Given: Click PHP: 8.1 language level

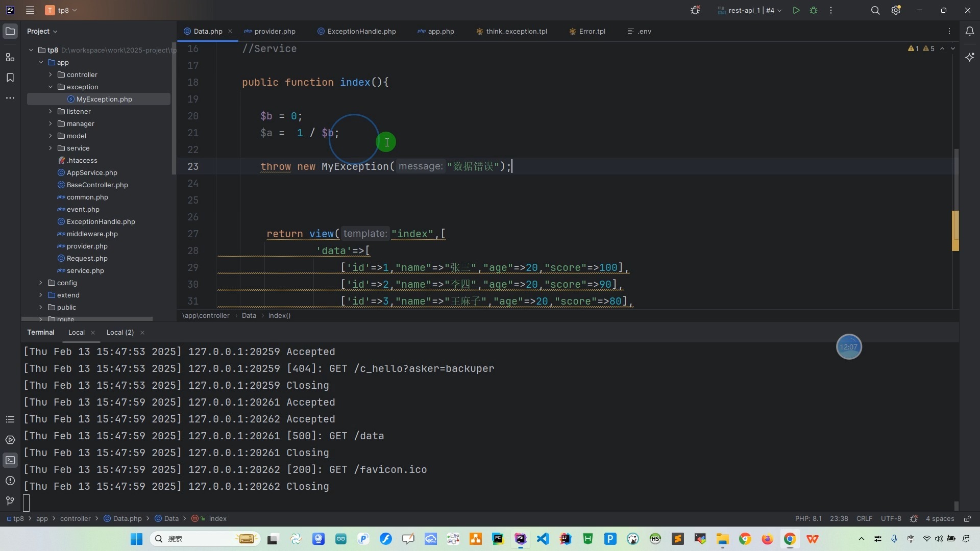Looking at the screenshot, I should 808,519.
